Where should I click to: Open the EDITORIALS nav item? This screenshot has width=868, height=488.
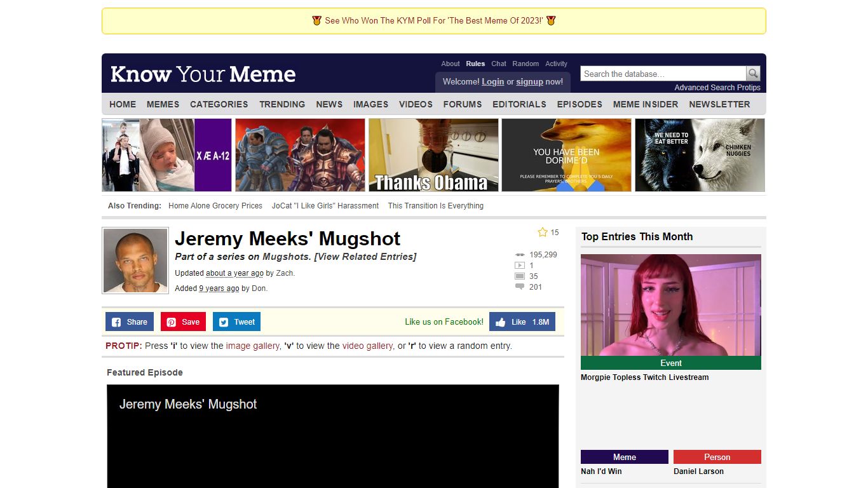click(519, 104)
